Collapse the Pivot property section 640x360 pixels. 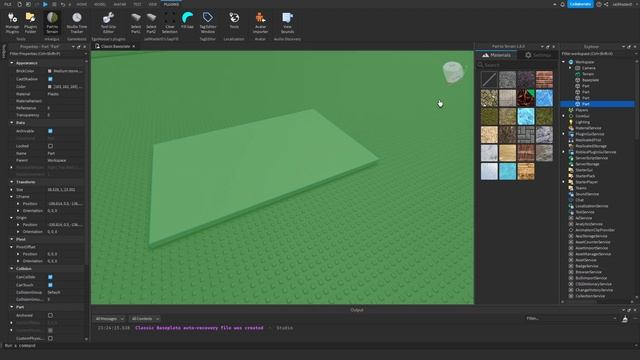pyautogui.click(x=11, y=239)
